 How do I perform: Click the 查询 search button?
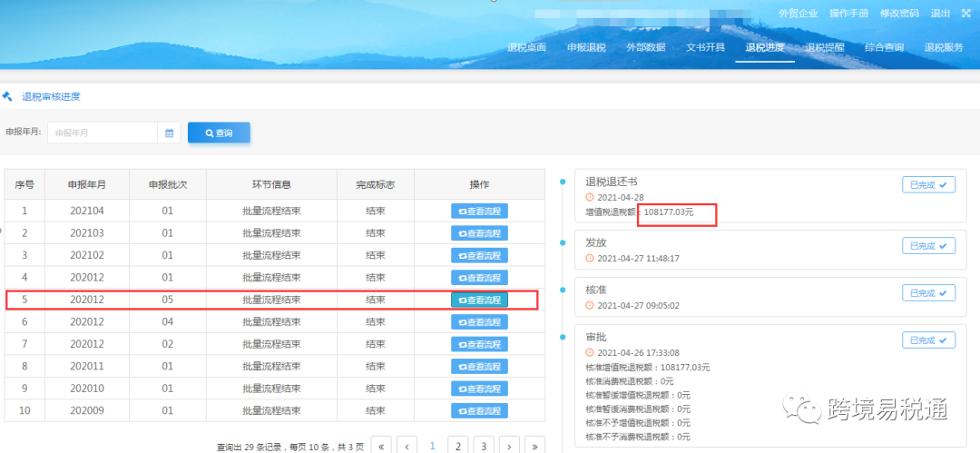coord(219,133)
